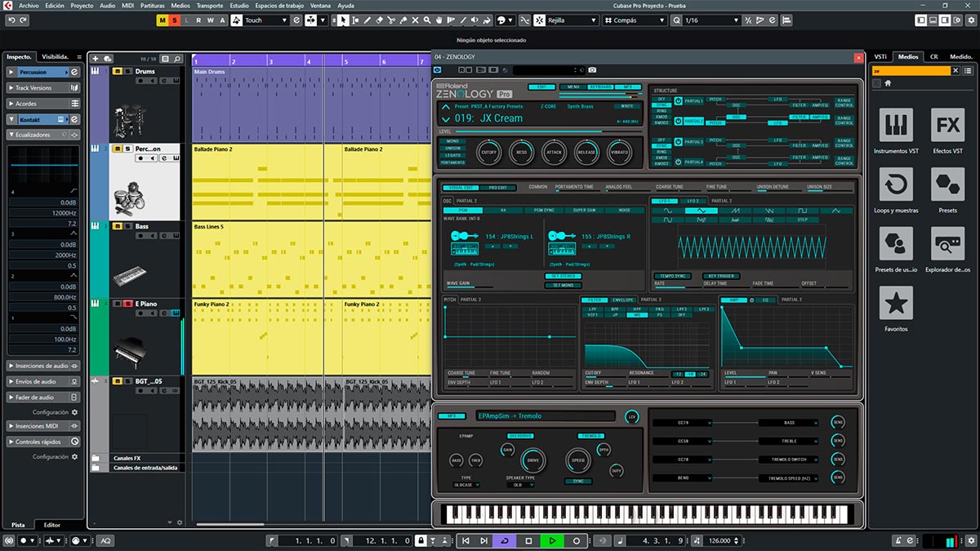This screenshot has height=551, width=980.
Task: Switch to PRO EDIT mode
Action: click(x=498, y=188)
